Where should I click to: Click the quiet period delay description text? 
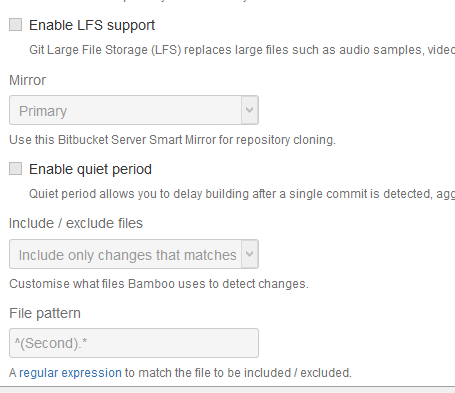(242, 194)
